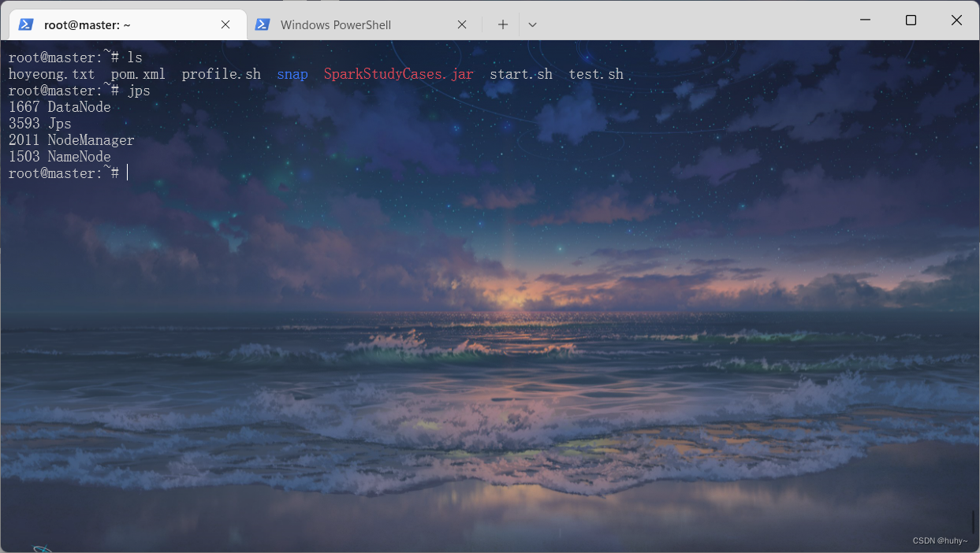Click the start.sh file name
This screenshot has height=553, width=980.
pyautogui.click(x=521, y=74)
